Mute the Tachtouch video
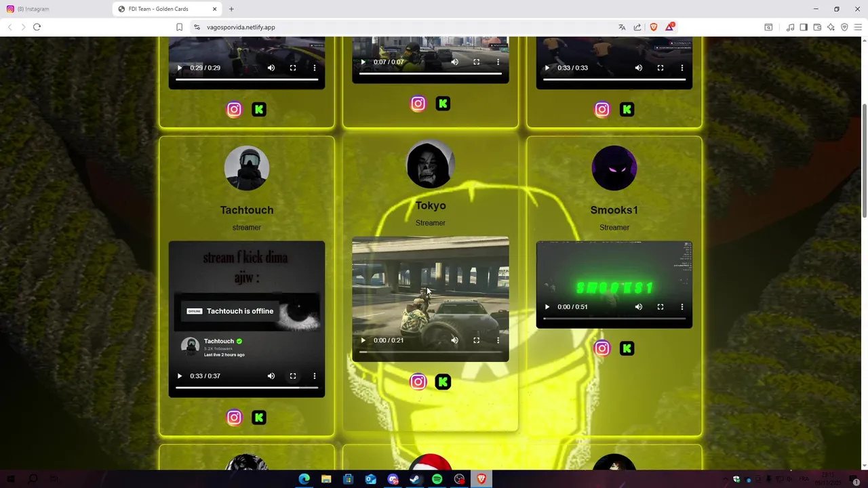 271,375
